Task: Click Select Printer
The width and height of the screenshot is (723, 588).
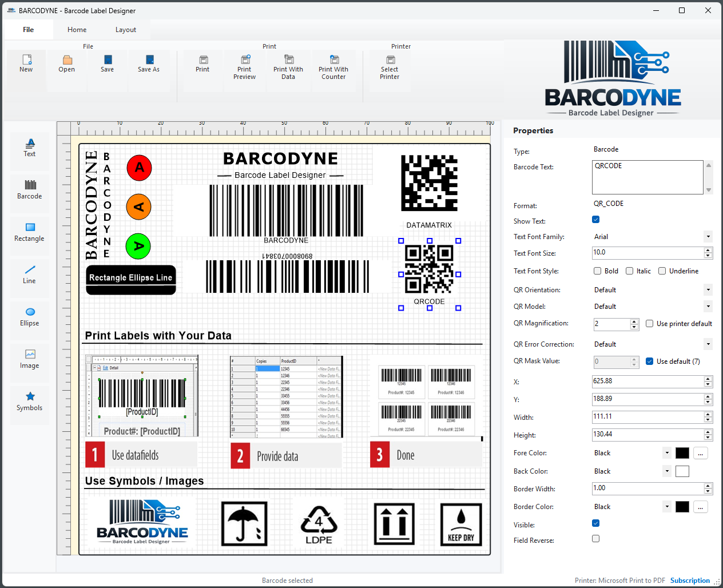Action: pos(390,66)
